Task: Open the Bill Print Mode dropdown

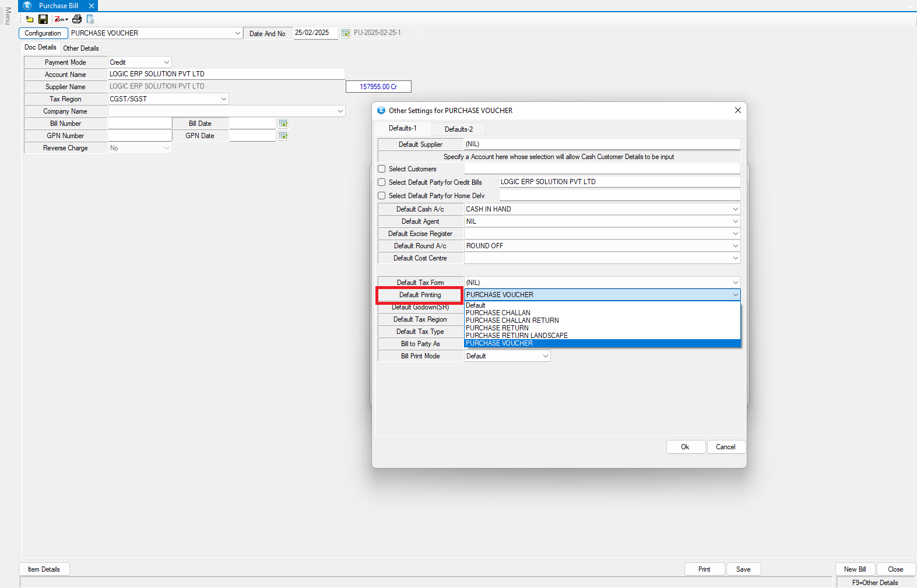Action: pyautogui.click(x=546, y=356)
